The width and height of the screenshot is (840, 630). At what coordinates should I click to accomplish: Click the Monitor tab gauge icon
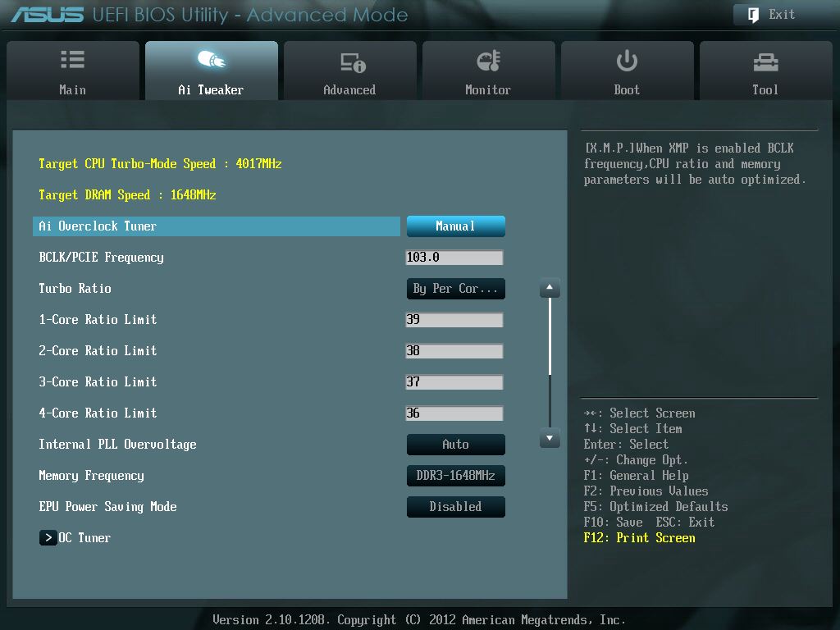(x=489, y=61)
